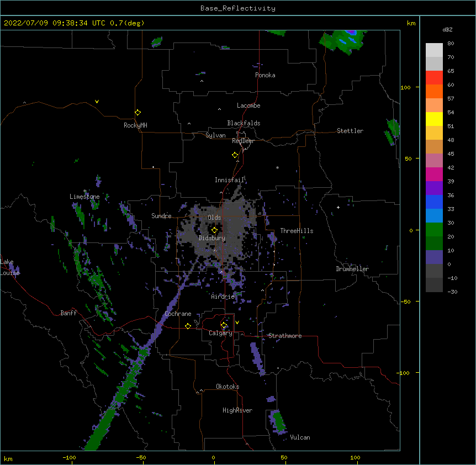Click the topmost light gray legend swatch
The image size is (476, 465).
coord(434,50)
